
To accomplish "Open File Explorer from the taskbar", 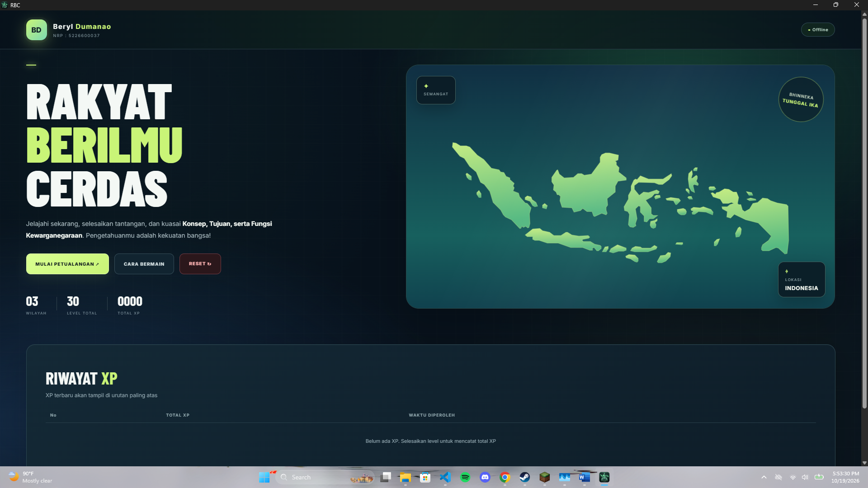I will pos(406,477).
